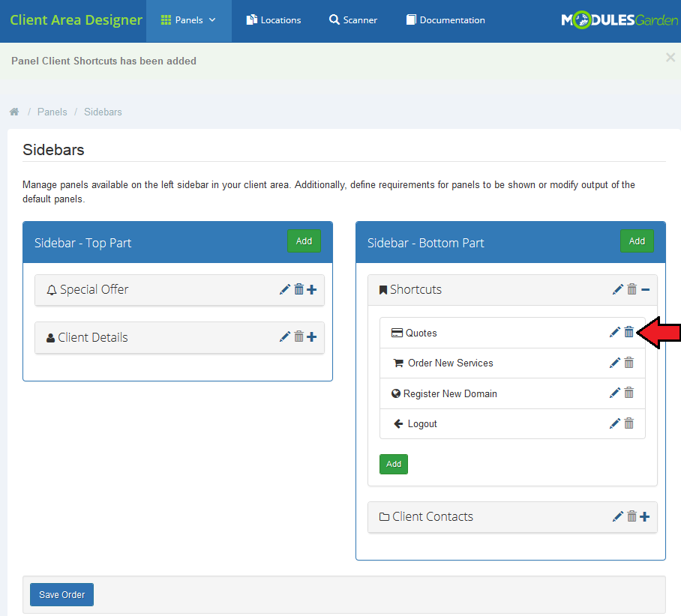Edit the Shortcuts panel via pencil icon

(617, 289)
